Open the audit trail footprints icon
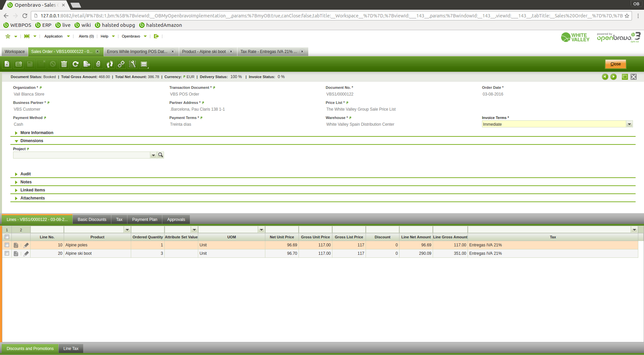The image size is (644, 355). tap(110, 64)
